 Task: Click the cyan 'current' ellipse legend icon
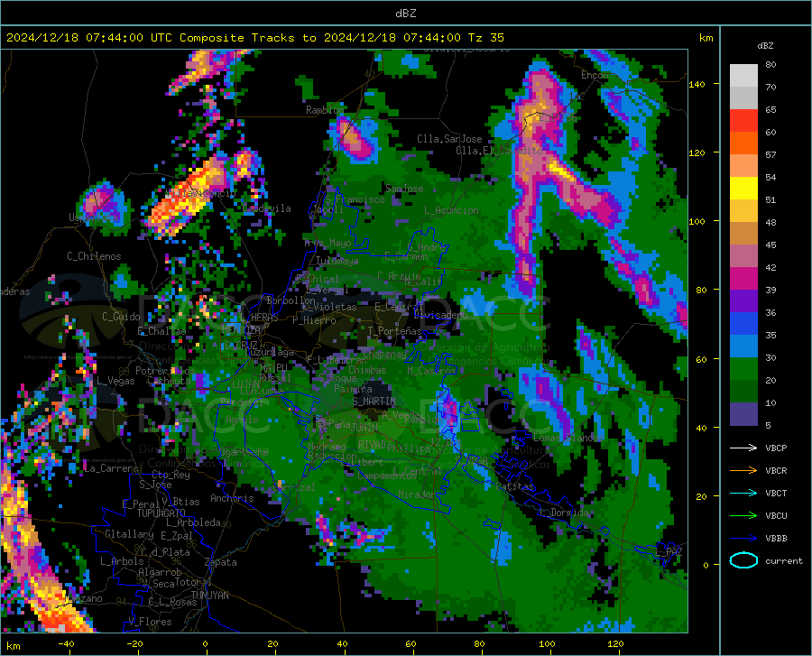(743, 560)
